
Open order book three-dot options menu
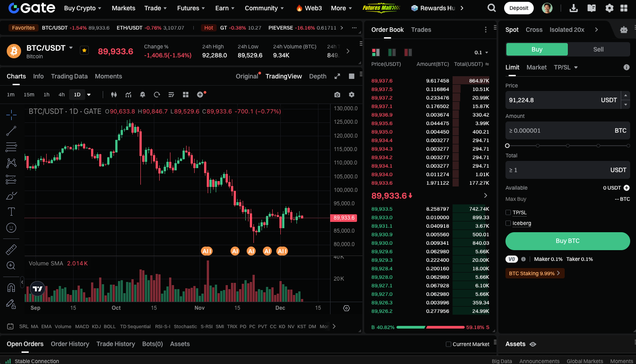pyautogui.click(x=486, y=30)
